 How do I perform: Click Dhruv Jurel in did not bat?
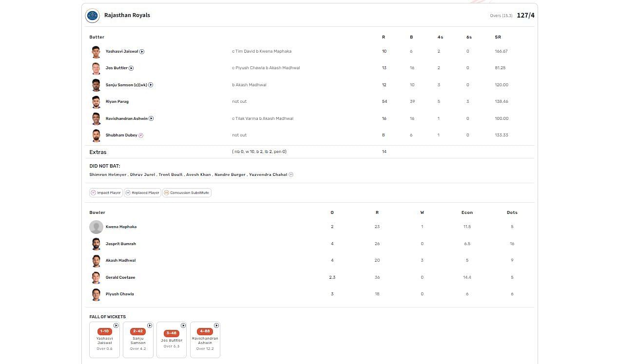tap(142, 174)
